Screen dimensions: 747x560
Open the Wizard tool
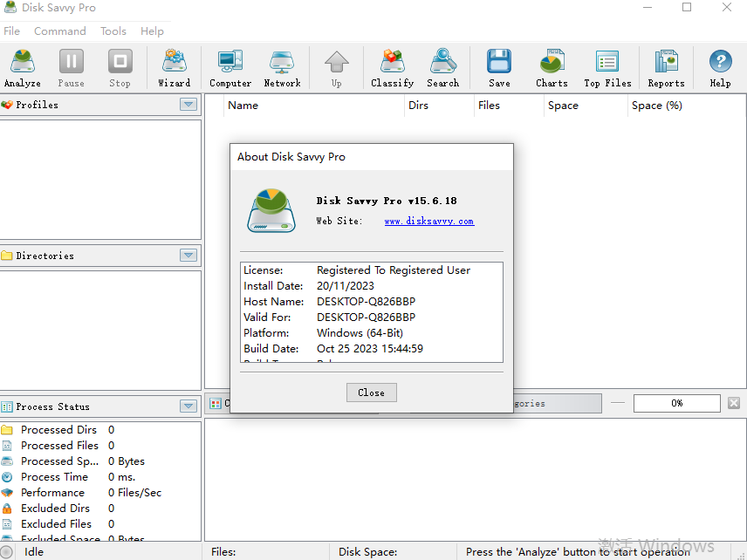click(x=174, y=68)
